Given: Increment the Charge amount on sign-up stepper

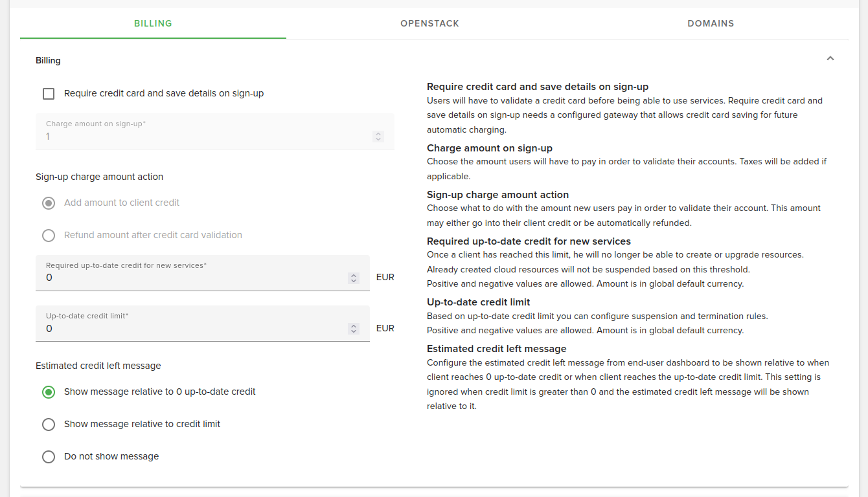Looking at the screenshot, I should pos(378,133).
